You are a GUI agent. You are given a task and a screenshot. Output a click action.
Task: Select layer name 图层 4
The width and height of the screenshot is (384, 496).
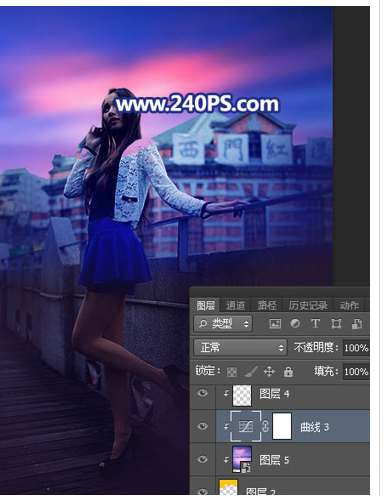click(274, 394)
